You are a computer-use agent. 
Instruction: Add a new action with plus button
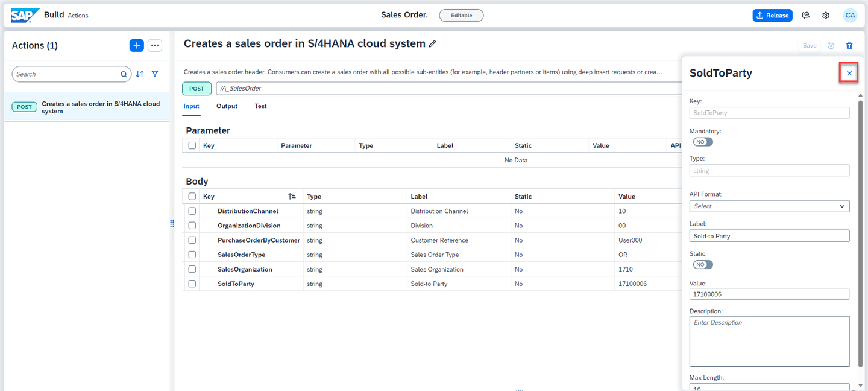pos(137,45)
